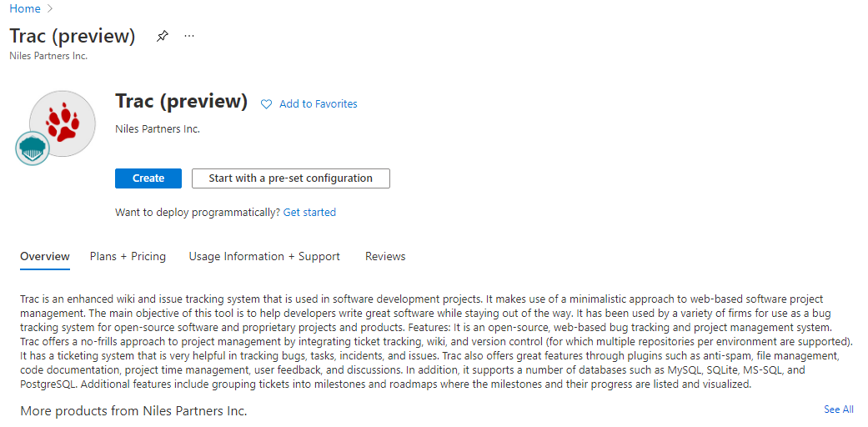Click the large Trac (preview) heading beside logo
This screenshot has height=427, width=868.
tap(181, 102)
